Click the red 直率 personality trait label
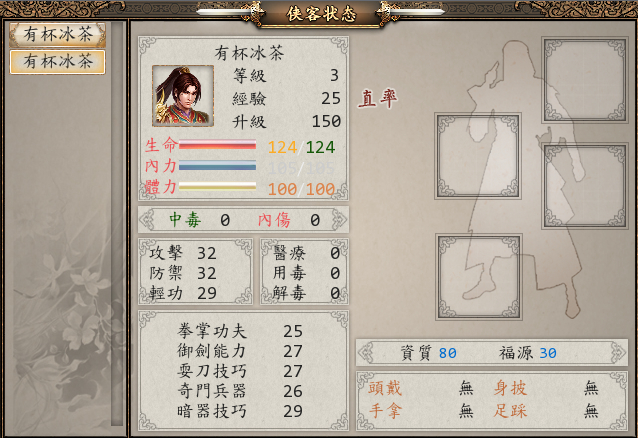This screenshot has height=438, width=638. pyautogui.click(x=378, y=98)
